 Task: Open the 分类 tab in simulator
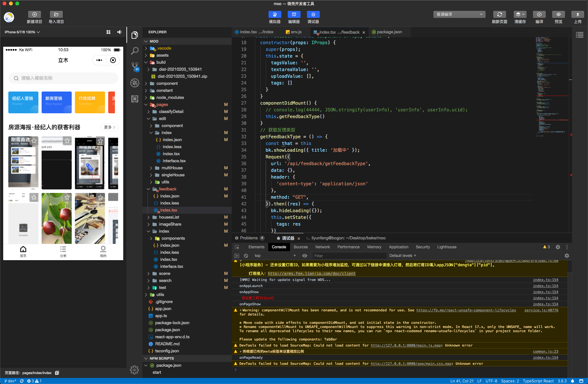click(x=63, y=252)
